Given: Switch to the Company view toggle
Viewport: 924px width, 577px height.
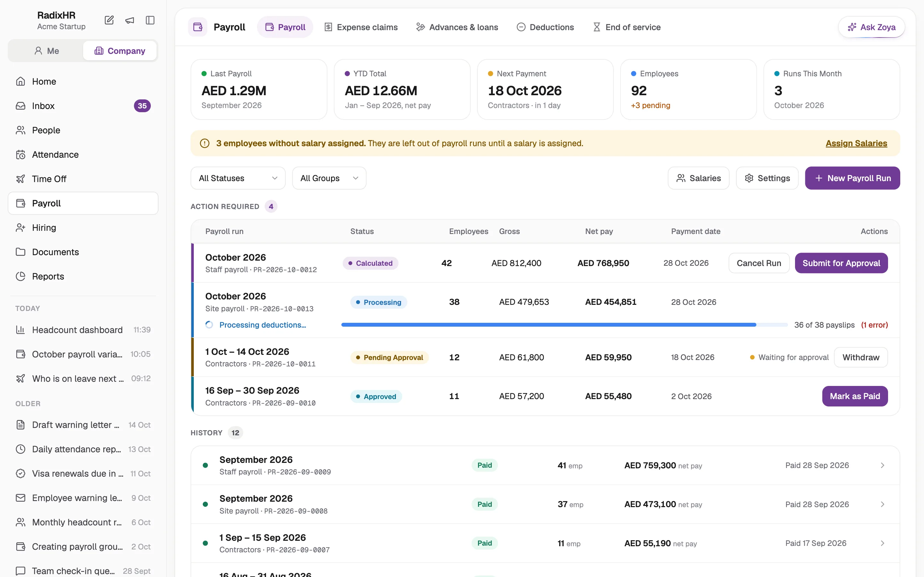Looking at the screenshot, I should 120,51.
